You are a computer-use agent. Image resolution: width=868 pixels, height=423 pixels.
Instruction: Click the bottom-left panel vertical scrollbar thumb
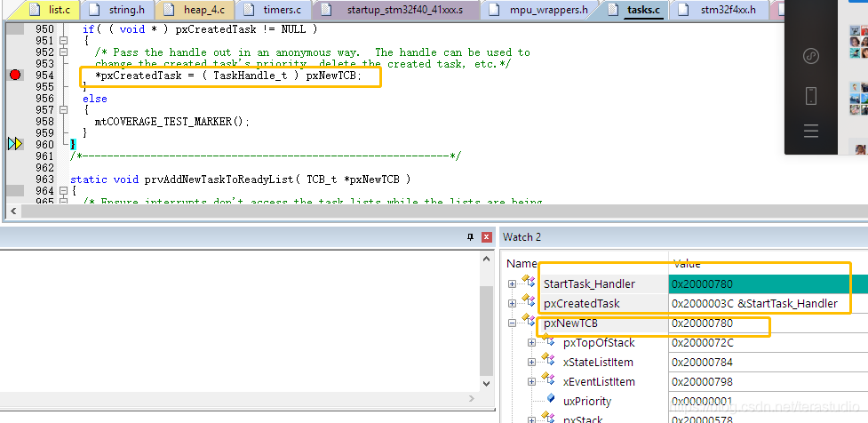click(486, 331)
